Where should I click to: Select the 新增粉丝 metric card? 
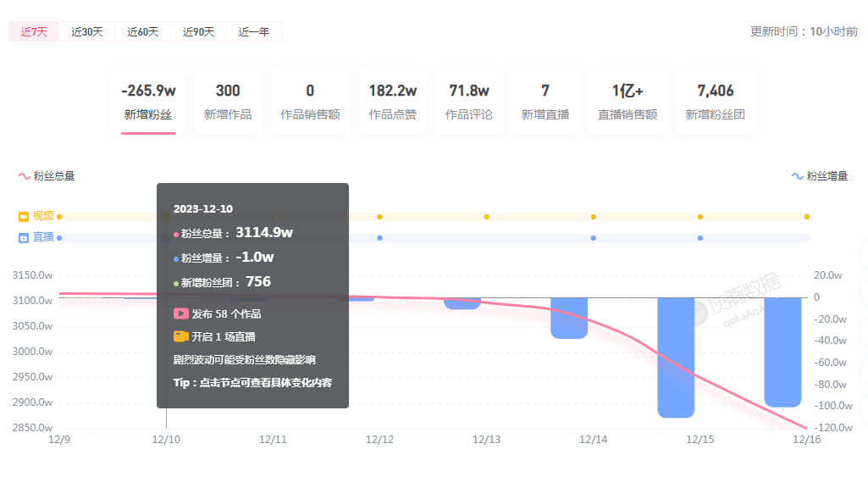(x=148, y=101)
